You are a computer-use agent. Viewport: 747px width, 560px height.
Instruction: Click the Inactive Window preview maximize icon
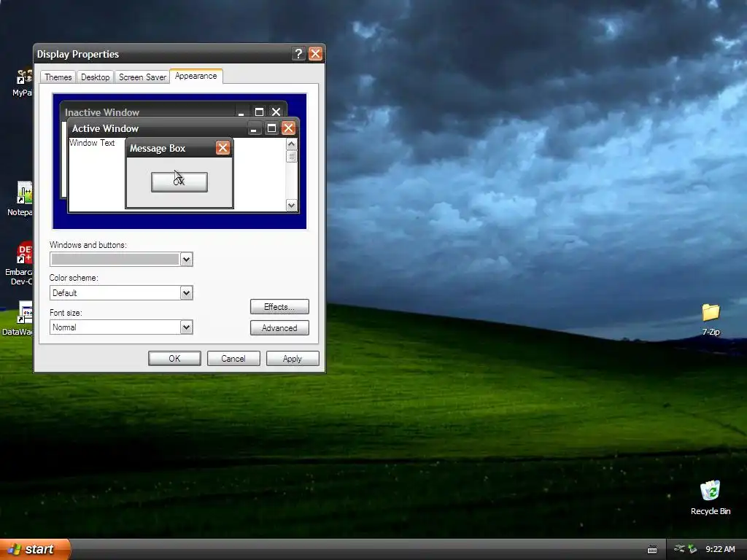tap(259, 112)
